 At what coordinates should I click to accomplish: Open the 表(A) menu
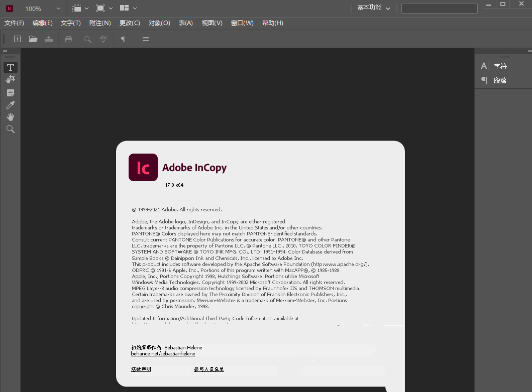pyautogui.click(x=185, y=23)
